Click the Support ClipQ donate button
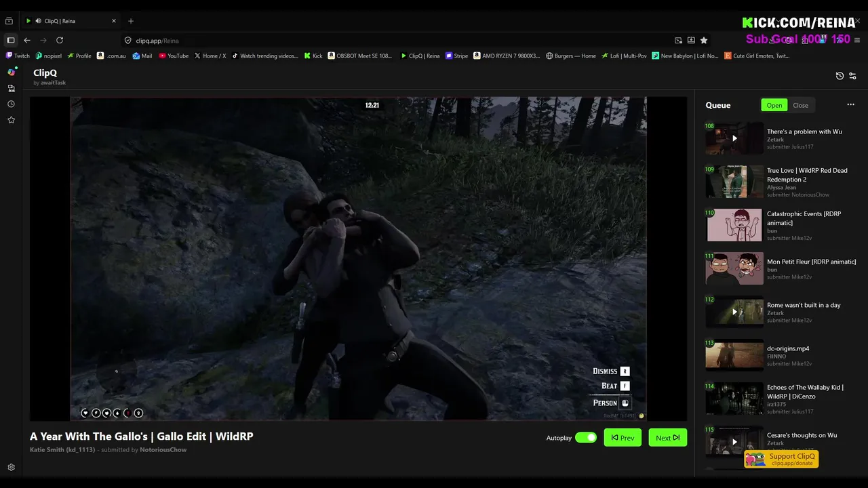Image resolution: width=868 pixels, height=488 pixels. pos(781,459)
